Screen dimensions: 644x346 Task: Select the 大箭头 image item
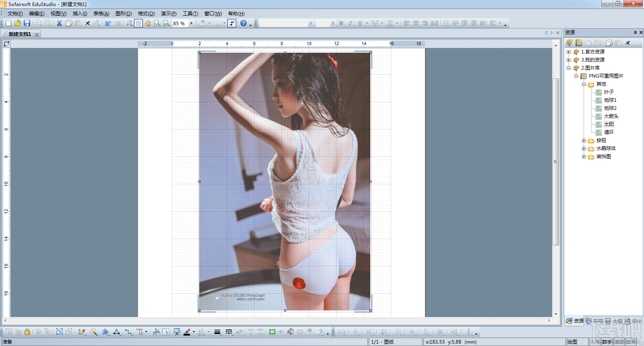[x=611, y=116]
